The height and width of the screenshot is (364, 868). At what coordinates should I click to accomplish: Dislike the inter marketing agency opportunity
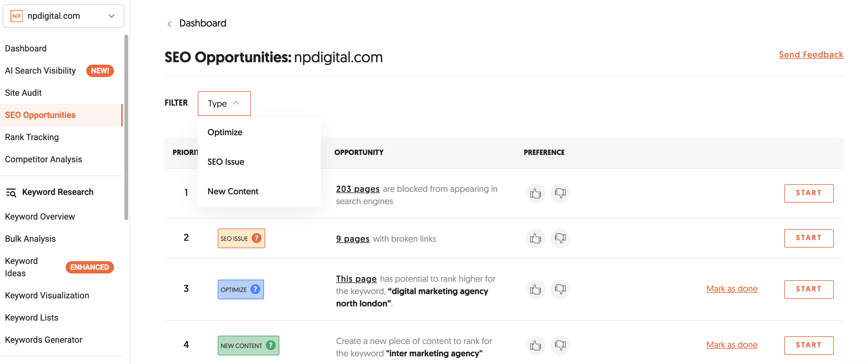(x=560, y=345)
